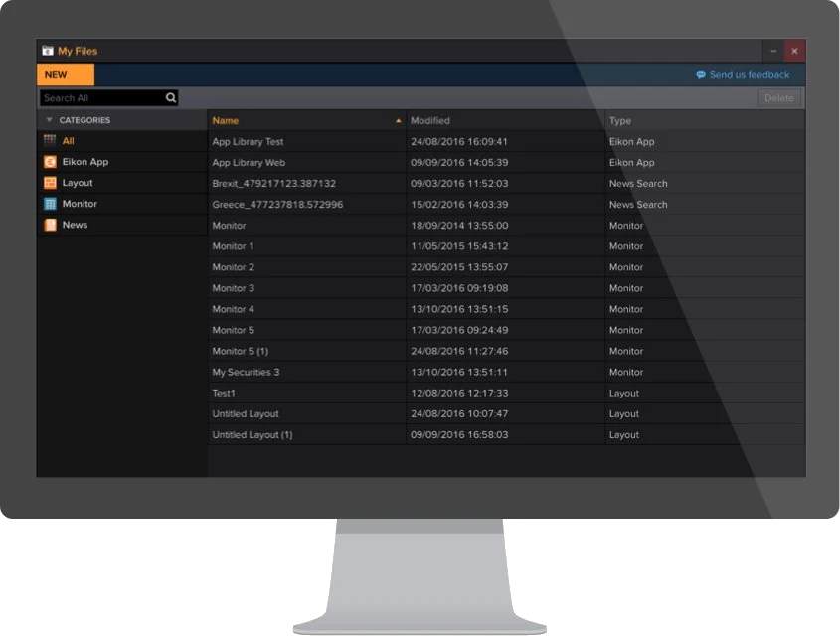Click Monitor type in My Securities 3 row

625,372
